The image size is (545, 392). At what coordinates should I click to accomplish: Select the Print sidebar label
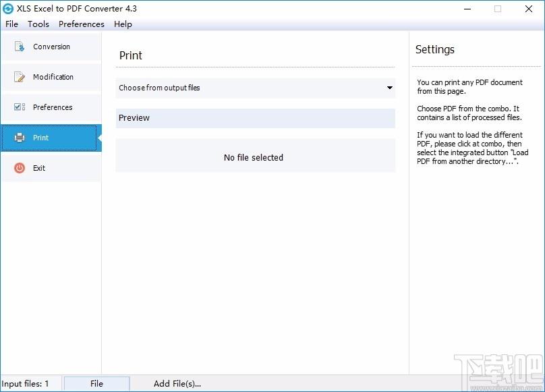click(x=40, y=138)
